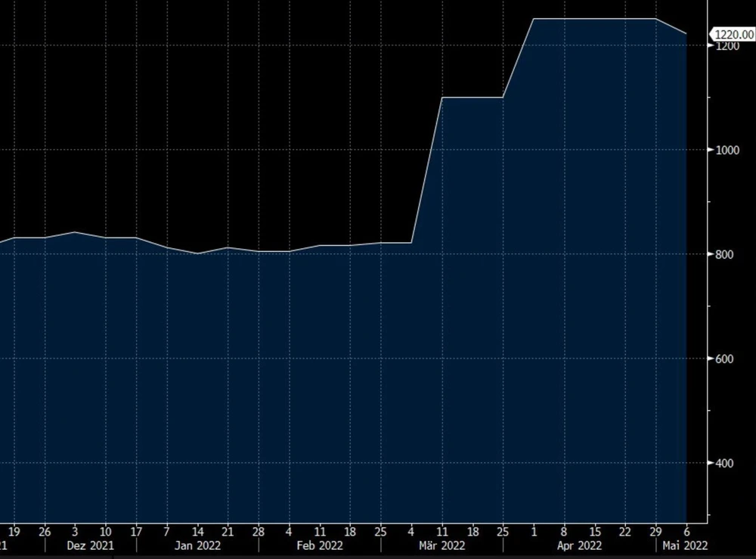Screen dimensions: 756x559
Task: Select the 800 y-axis tick label
Action: tap(726, 254)
